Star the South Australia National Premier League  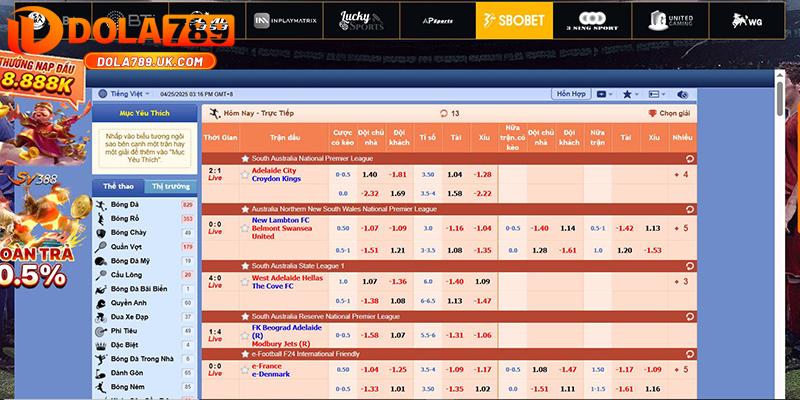(x=245, y=159)
